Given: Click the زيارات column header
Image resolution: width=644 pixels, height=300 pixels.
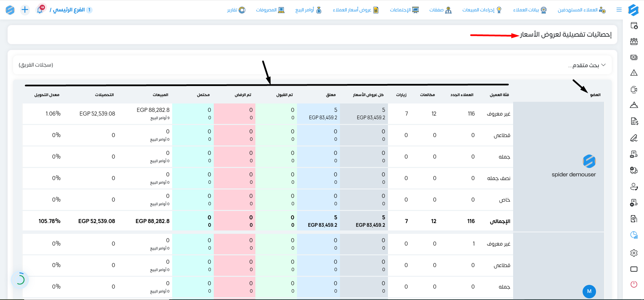Looking at the screenshot, I should pos(401,95).
